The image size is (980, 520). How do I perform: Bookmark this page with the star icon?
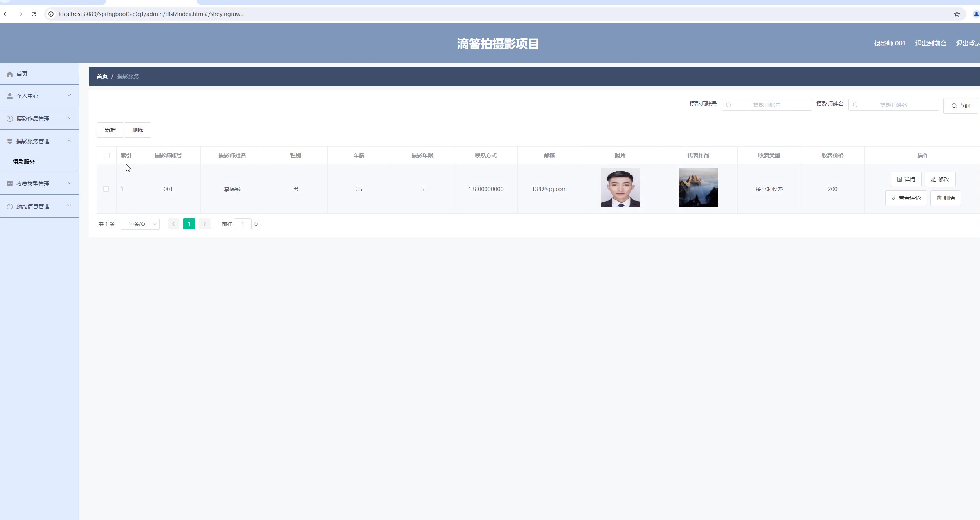pyautogui.click(x=957, y=14)
